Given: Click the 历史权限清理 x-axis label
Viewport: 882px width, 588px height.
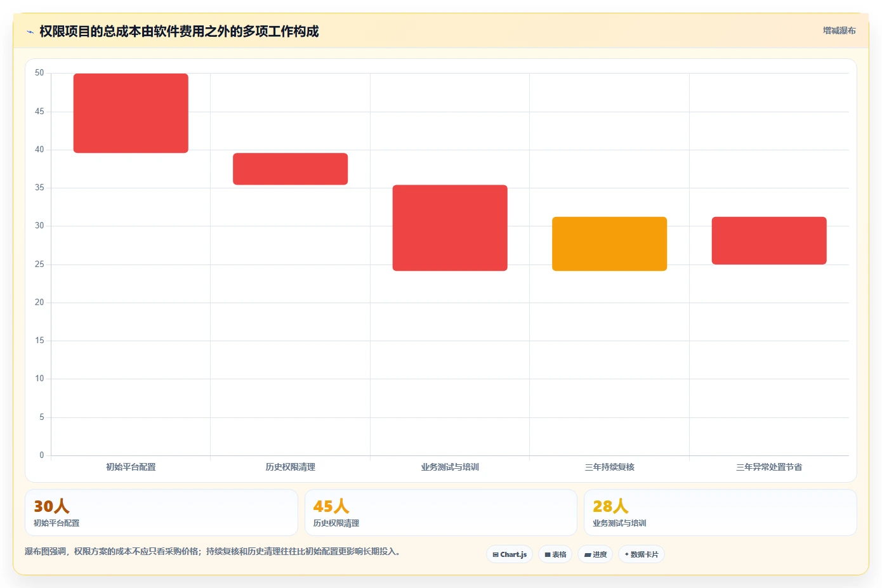Looking at the screenshot, I should point(290,467).
